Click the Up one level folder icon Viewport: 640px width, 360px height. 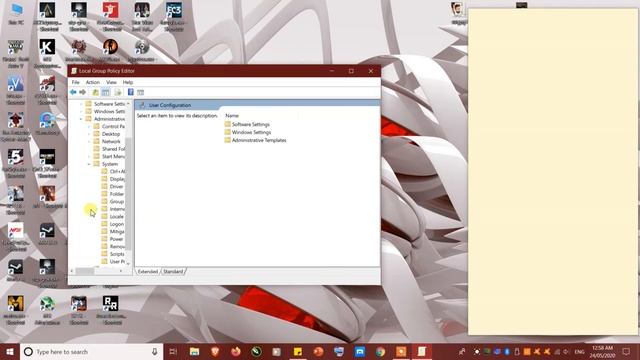click(x=96, y=92)
